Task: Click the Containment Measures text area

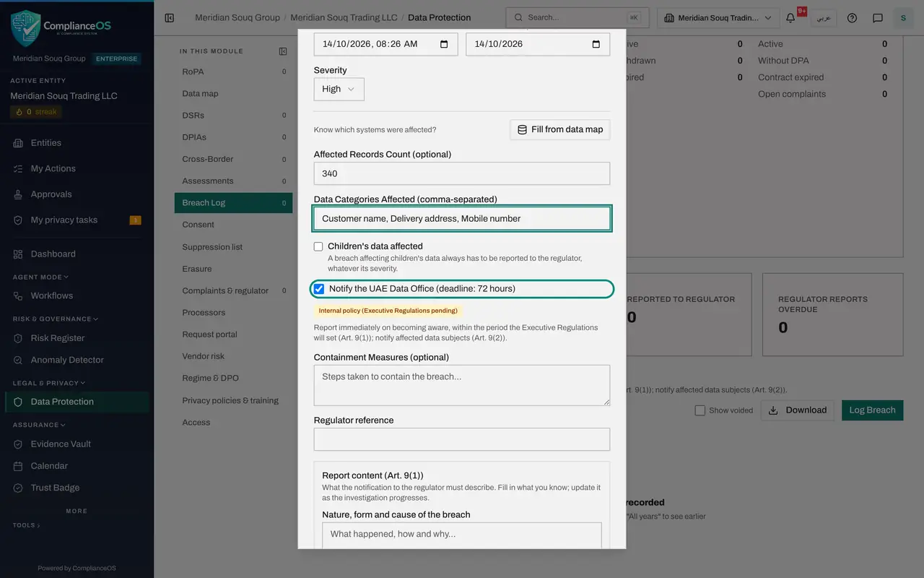Action: (x=462, y=385)
